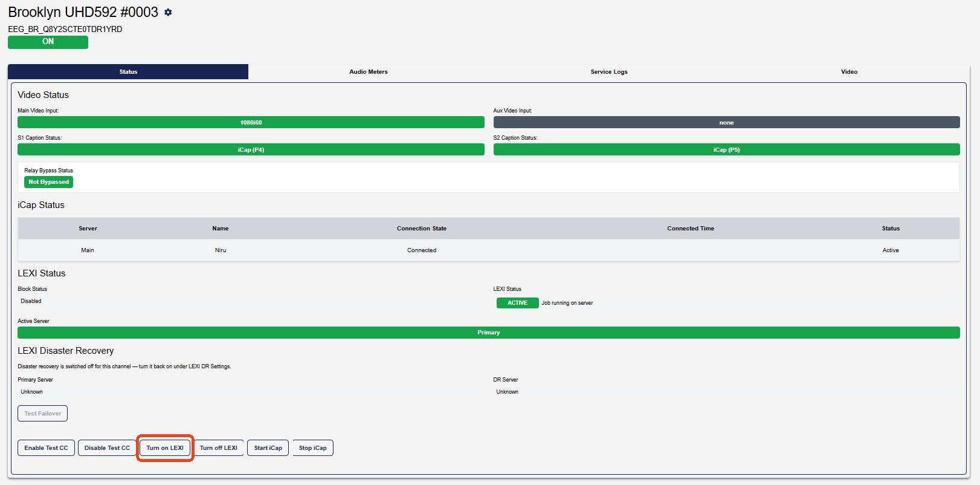
Task: Turn on LEXI
Action: [x=165, y=448]
